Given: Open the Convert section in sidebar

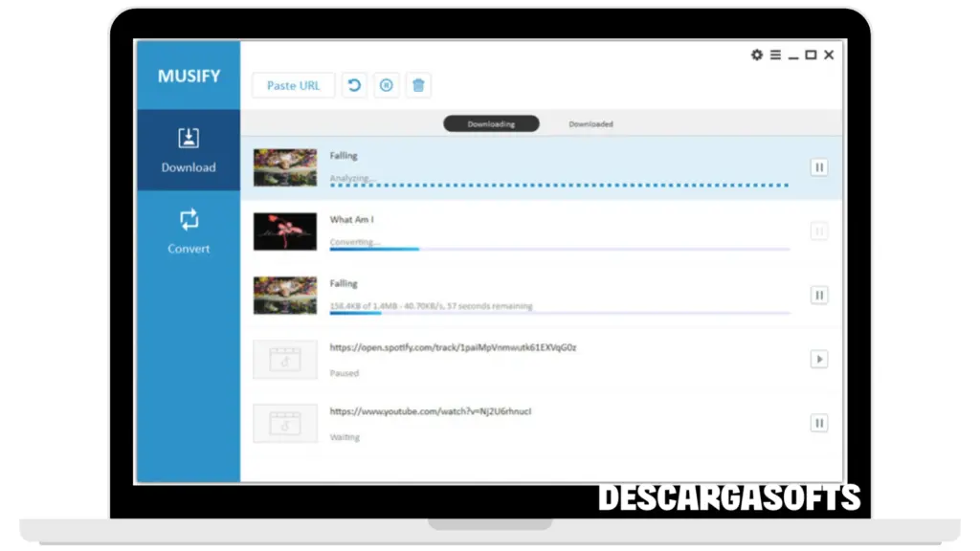Looking at the screenshot, I should [189, 231].
